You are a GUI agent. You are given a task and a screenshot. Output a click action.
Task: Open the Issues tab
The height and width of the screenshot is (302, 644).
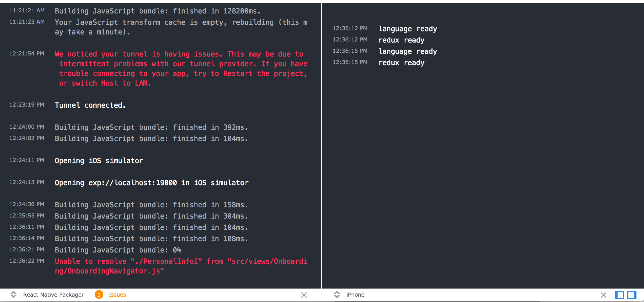(x=117, y=295)
